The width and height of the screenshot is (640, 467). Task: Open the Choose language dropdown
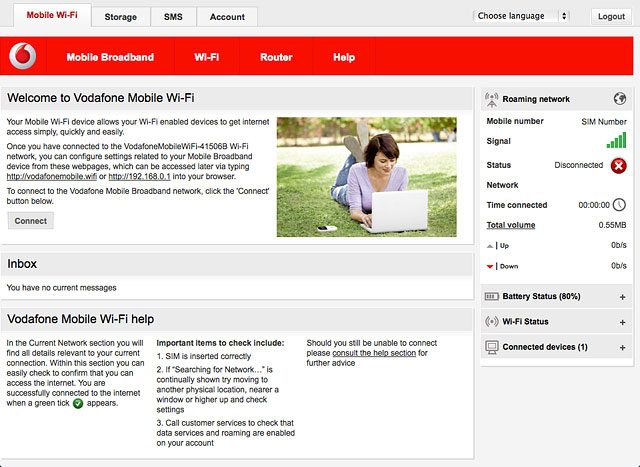[x=521, y=16]
